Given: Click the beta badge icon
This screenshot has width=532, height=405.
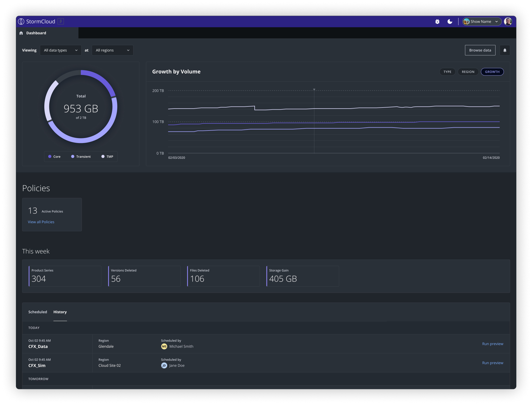Looking at the screenshot, I should pyautogui.click(x=61, y=21).
